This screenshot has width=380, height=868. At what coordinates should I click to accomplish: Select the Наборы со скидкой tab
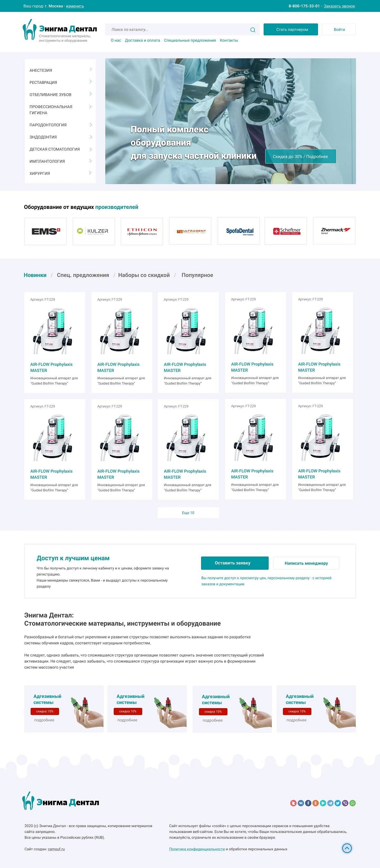pyautogui.click(x=144, y=275)
